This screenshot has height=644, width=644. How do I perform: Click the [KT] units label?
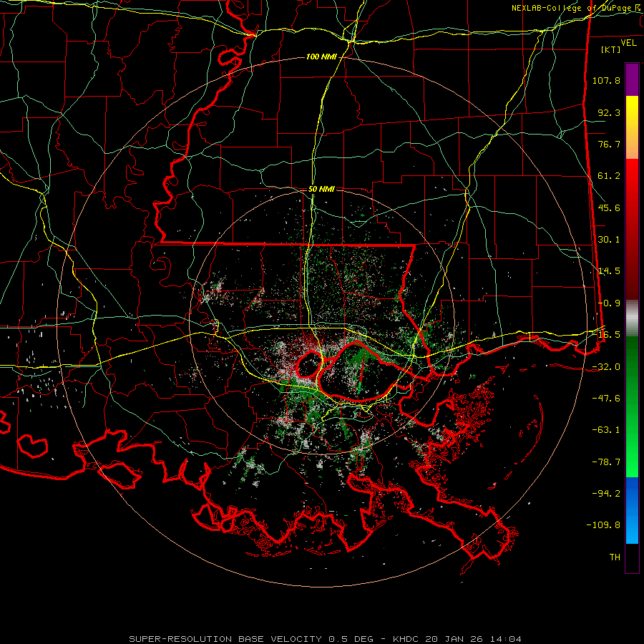point(610,49)
